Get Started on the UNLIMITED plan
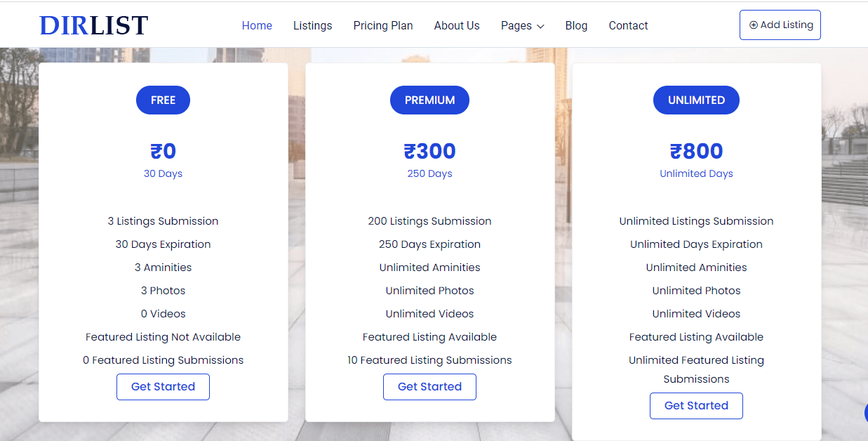This screenshot has height=441, width=868. [696, 405]
